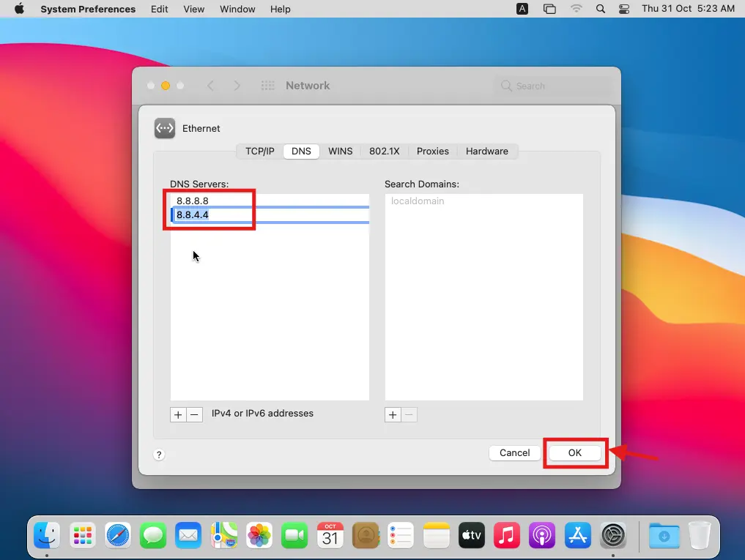Add a search domain with plus button
The width and height of the screenshot is (745, 560).
coord(393,414)
